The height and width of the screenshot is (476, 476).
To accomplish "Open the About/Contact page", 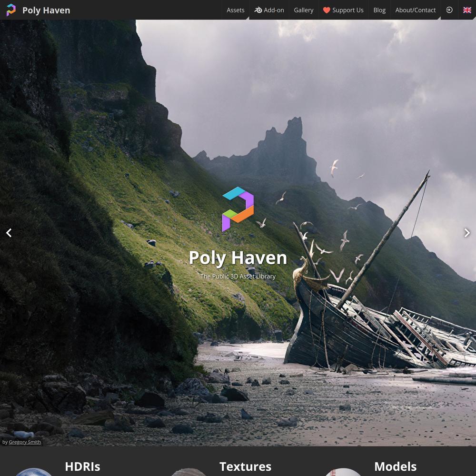I will [415, 10].
